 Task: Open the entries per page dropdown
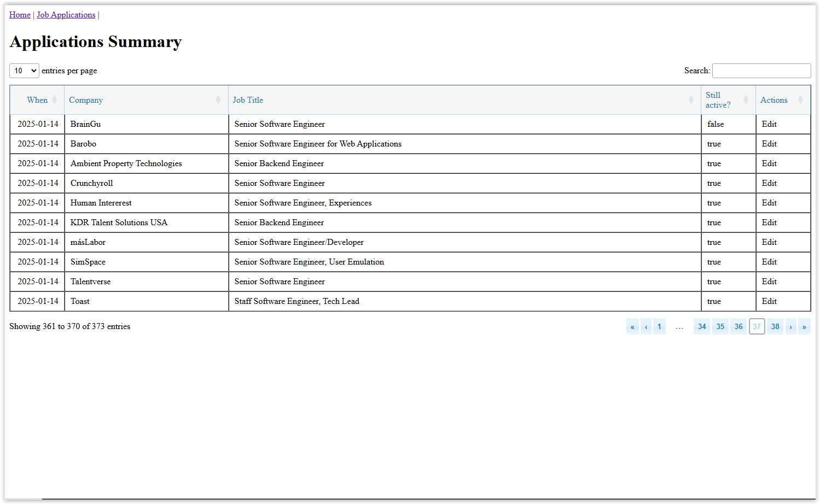24,71
